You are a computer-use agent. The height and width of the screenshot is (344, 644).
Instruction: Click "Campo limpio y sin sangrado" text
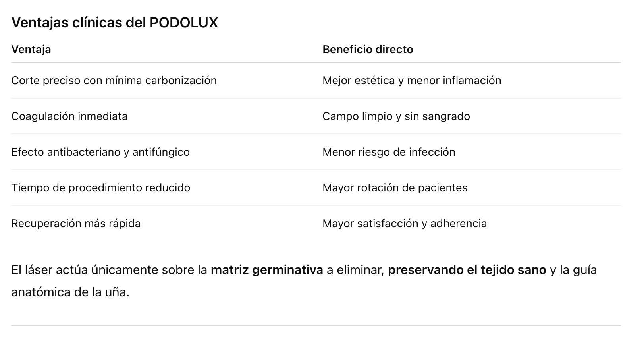(x=396, y=116)
